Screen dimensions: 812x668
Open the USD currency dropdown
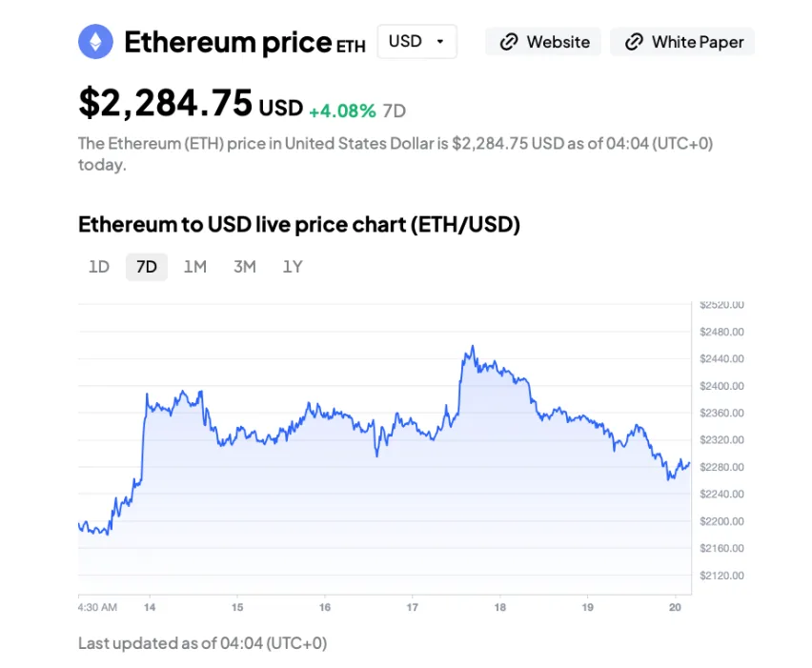[x=416, y=42]
